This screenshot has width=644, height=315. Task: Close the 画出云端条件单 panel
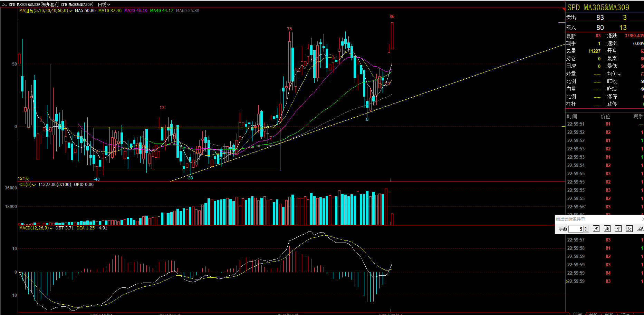[642, 219]
